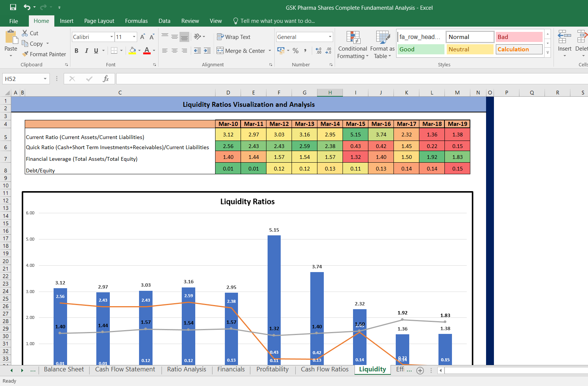Apply the Calculation cell style

coord(519,49)
